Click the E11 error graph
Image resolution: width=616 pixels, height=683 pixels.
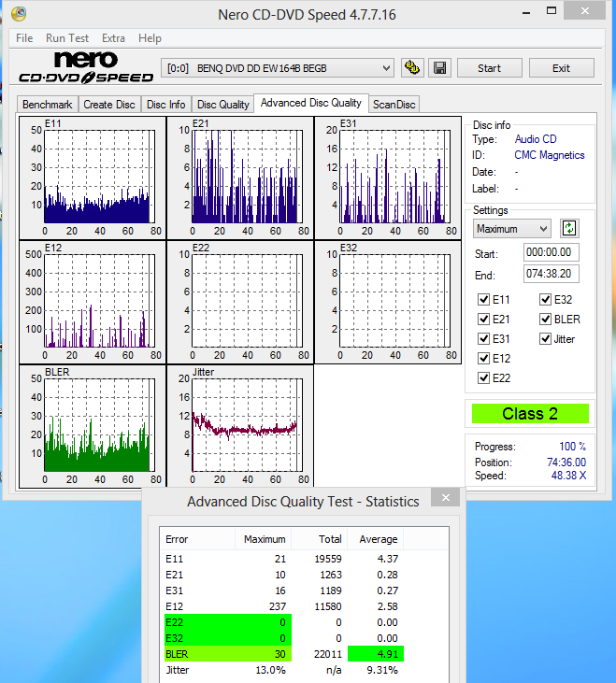[x=93, y=178]
